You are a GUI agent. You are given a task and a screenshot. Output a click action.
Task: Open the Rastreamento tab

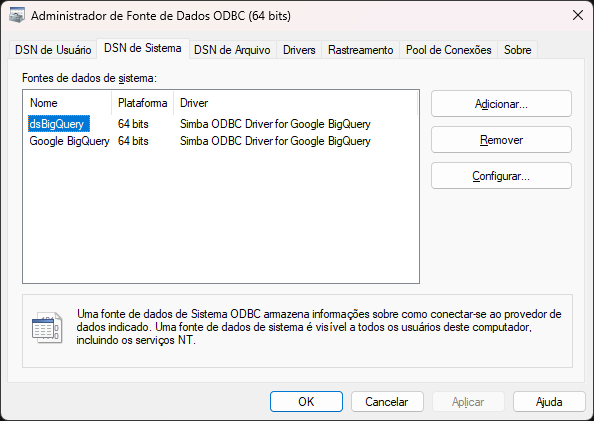tap(361, 50)
